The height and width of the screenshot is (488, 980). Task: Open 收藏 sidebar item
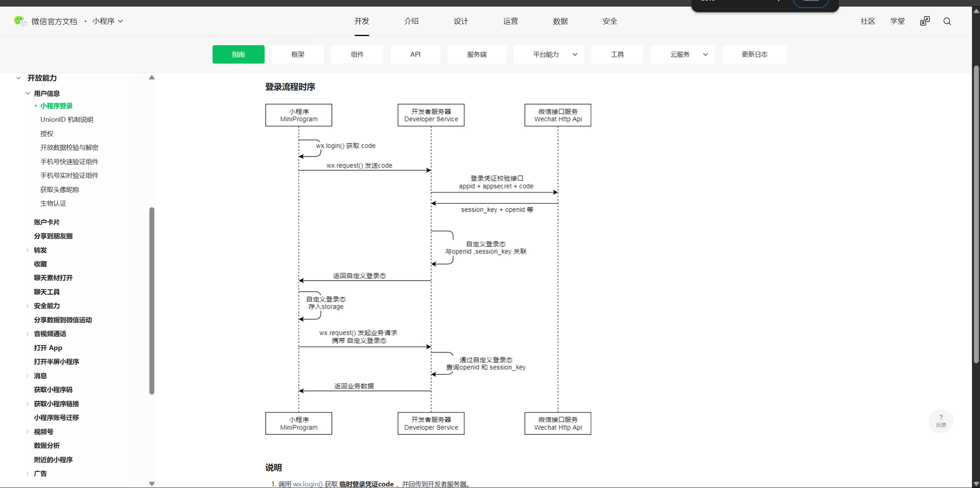(40, 264)
